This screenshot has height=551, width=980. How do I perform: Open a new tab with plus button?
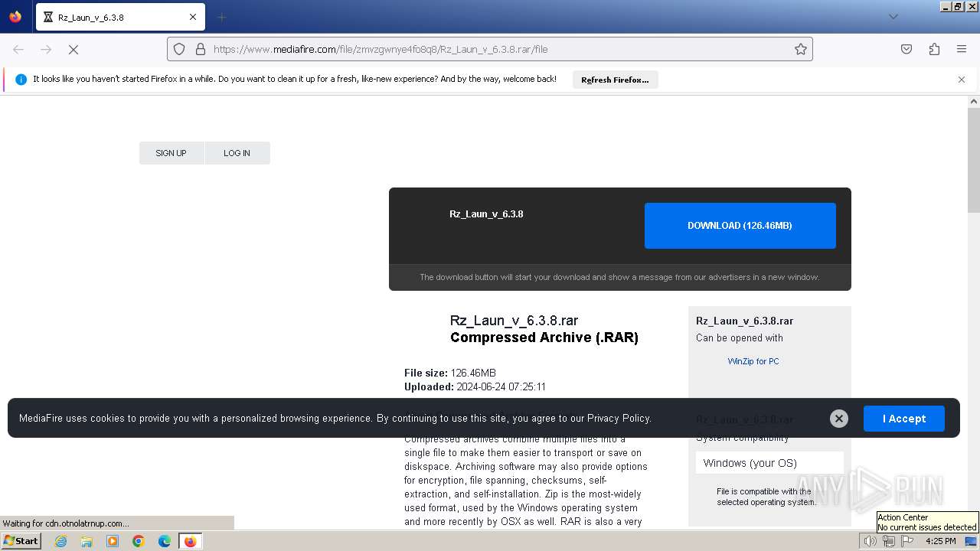(x=222, y=17)
